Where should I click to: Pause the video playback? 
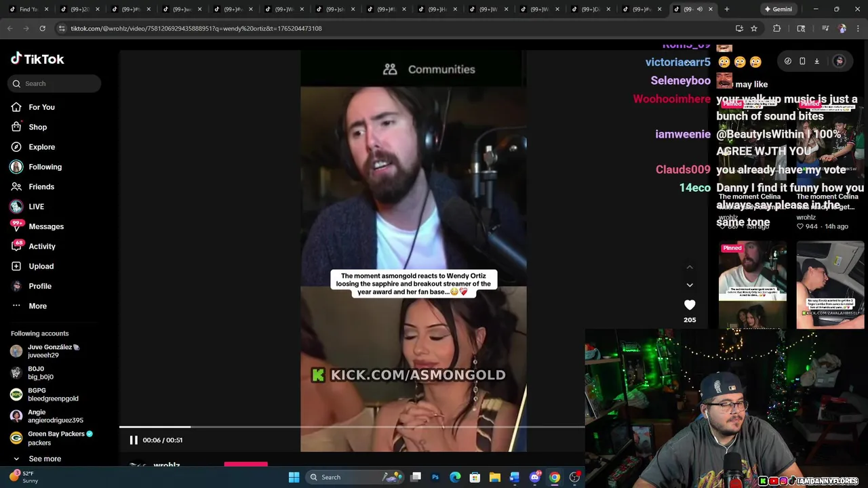coord(134,440)
